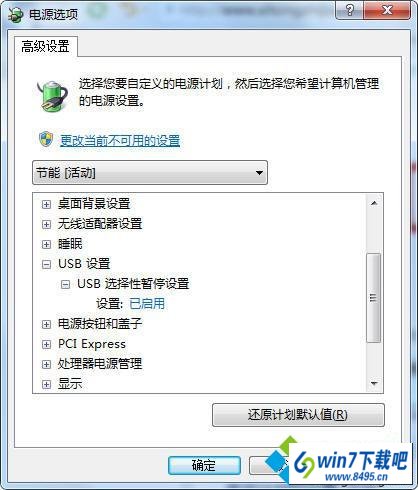Screen dimensions: 418x490
Task: Open the 节能 [活动] power plan dropdown
Action: [150, 173]
